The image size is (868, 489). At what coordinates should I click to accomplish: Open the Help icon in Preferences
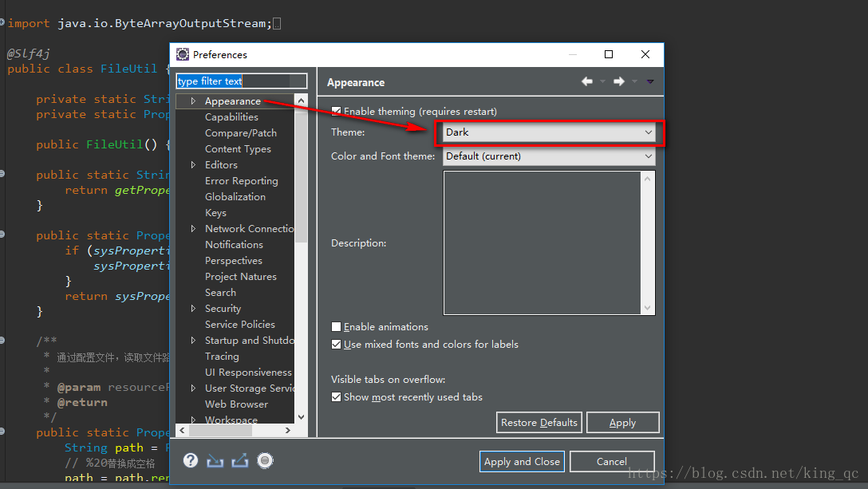point(191,460)
